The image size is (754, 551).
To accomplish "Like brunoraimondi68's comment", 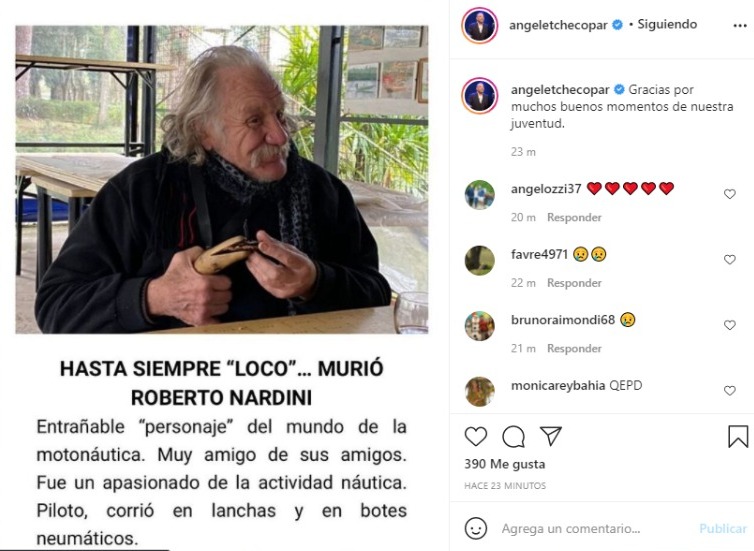I will (x=729, y=325).
